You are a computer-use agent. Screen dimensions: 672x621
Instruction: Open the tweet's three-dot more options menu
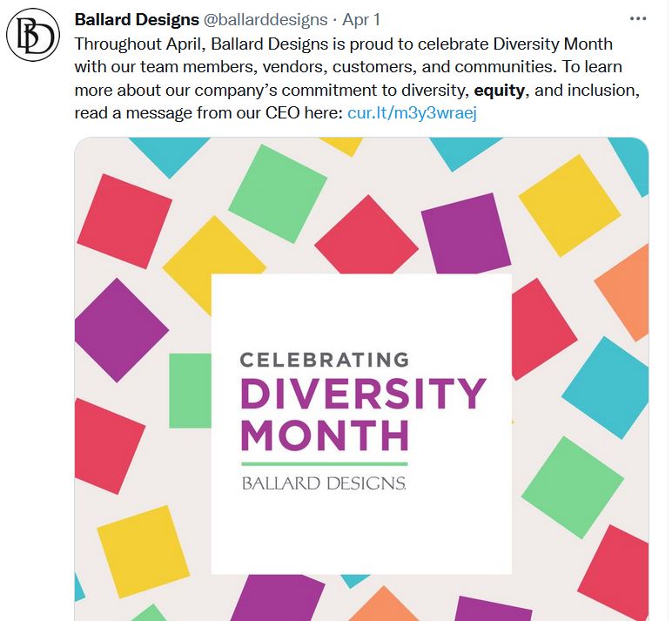point(637,19)
